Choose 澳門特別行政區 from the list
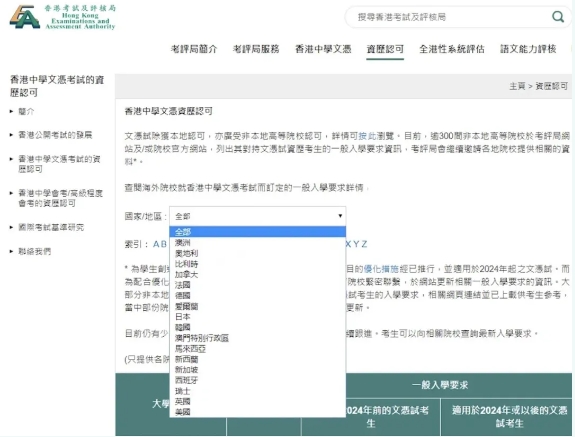The width and height of the screenshot is (575, 437). point(257,338)
